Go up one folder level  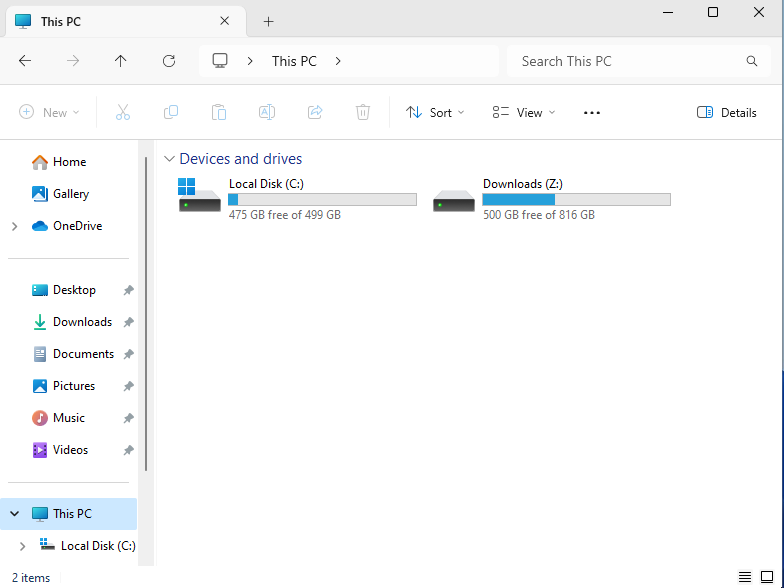point(120,61)
